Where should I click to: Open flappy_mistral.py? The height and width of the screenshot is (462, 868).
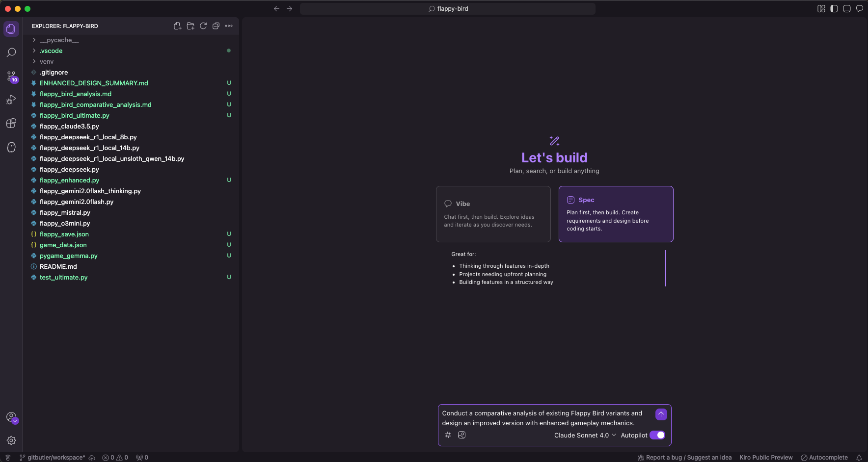(131, 213)
